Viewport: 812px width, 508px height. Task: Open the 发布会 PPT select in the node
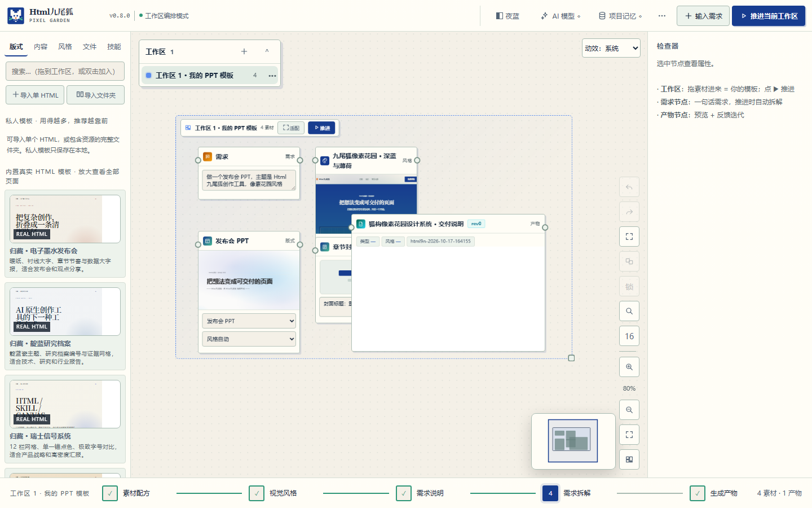tap(249, 321)
